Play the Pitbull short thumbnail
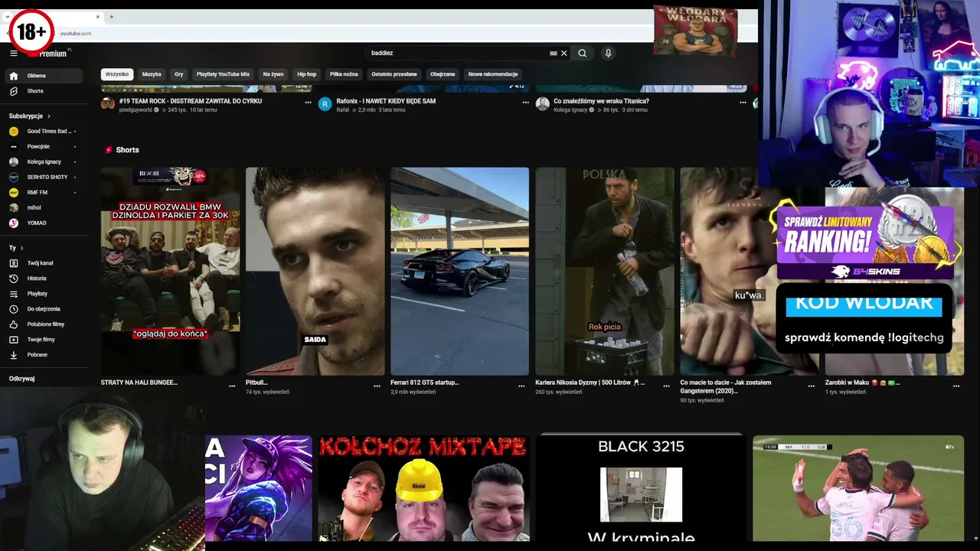The height and width of the screenshot is (551, 980). click(x=315, y=271)
